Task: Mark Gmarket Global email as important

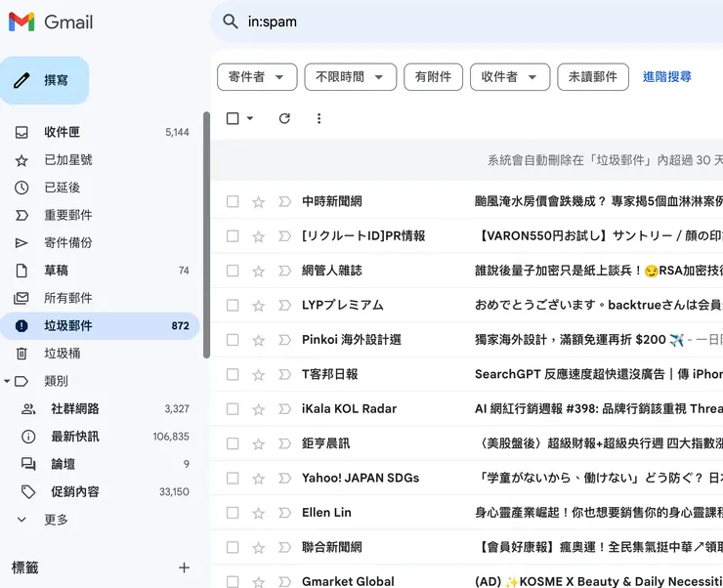Action: (285, 581)
